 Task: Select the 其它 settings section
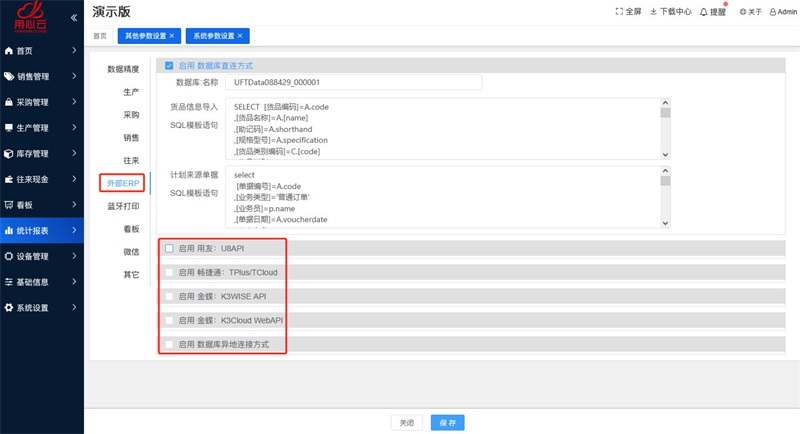click(x=131, y=274)
